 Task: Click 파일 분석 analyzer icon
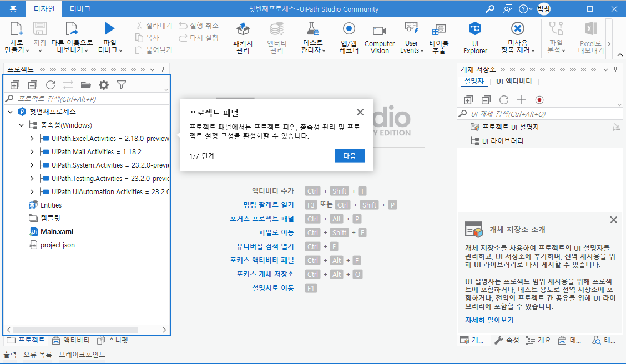[556, 29]
